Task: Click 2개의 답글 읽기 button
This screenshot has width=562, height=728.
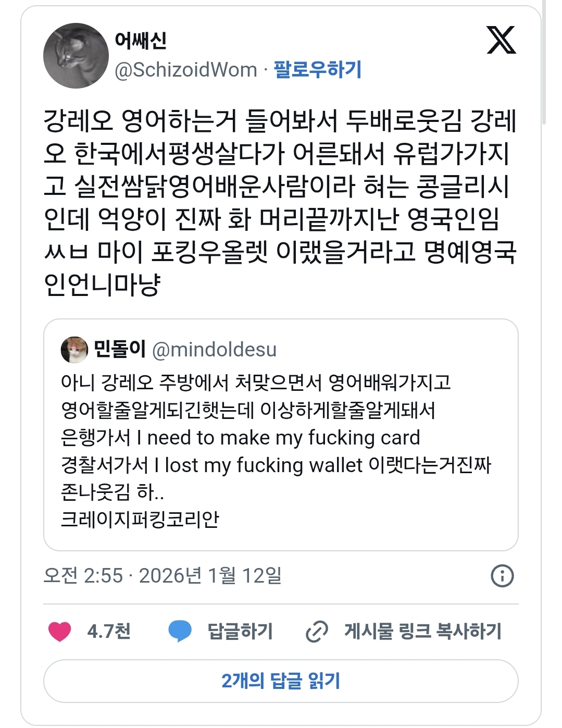Action: pyautogui.click(x=281, y=681)
